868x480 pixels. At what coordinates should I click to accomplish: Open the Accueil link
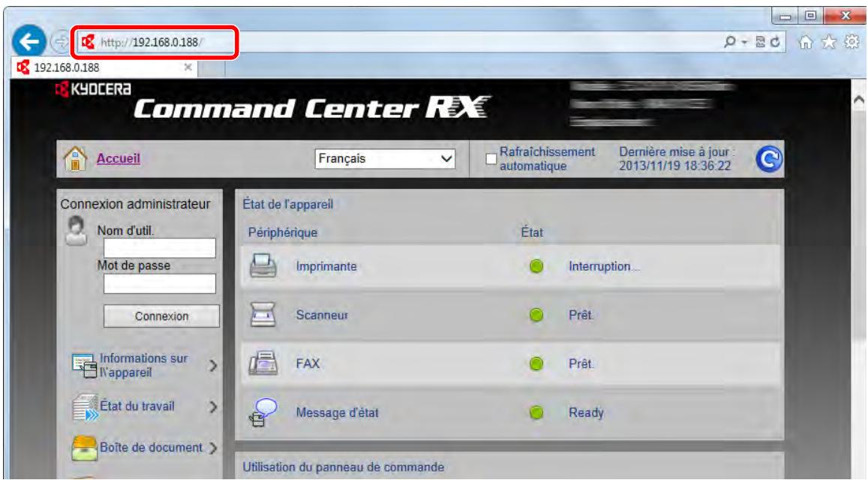[x=119, y=158]
